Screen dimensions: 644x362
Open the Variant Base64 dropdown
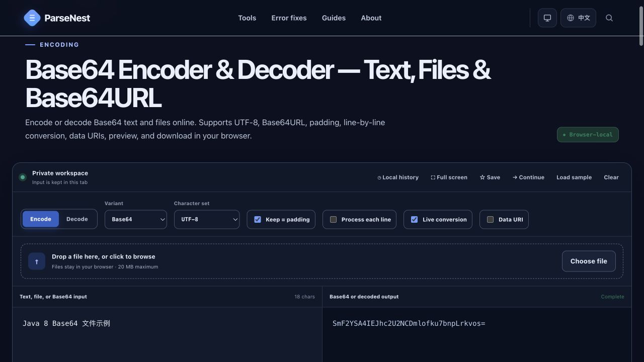[x=136, y=219]
